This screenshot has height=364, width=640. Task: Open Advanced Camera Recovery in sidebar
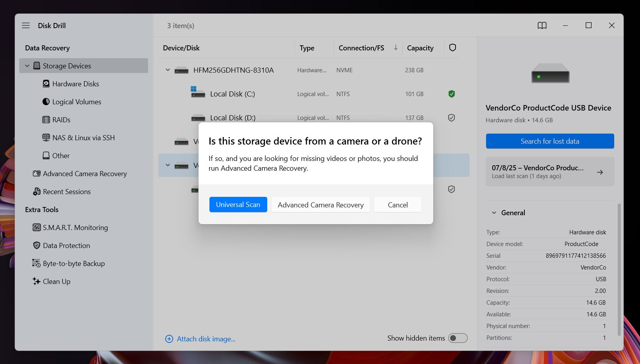pyautogui.click(x=85, y=173)
